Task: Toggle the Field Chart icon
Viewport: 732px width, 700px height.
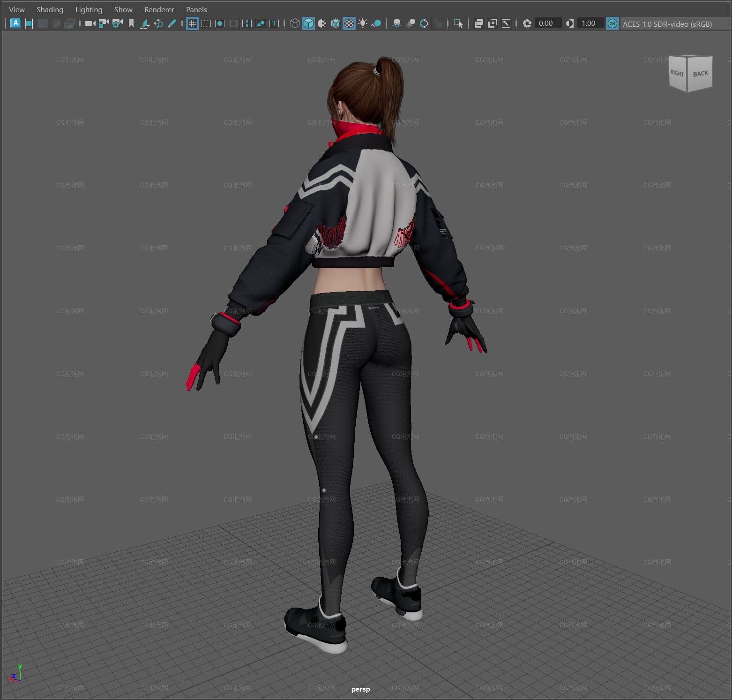Action: [246, 23]
